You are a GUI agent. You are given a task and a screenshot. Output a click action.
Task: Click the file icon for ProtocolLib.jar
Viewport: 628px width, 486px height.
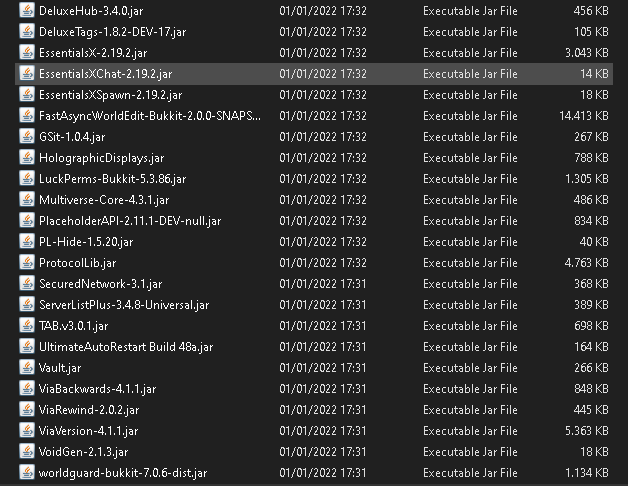[27, 263]
